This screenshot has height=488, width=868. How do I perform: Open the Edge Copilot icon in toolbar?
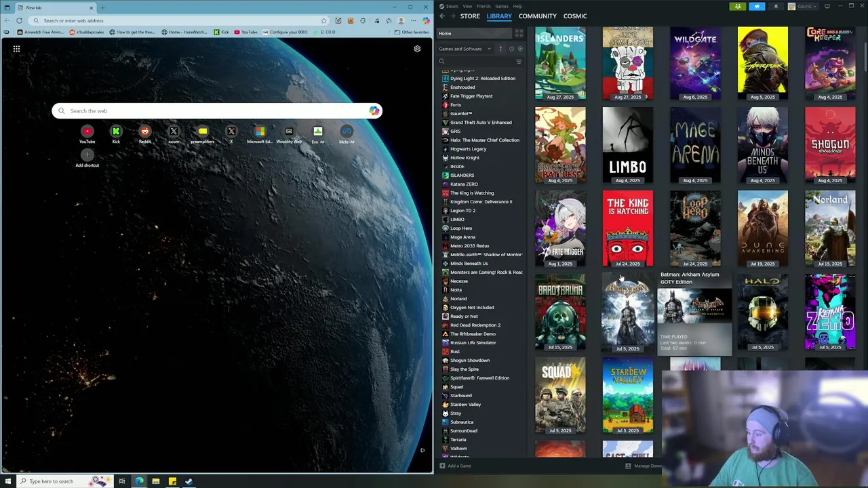point(426,20)
